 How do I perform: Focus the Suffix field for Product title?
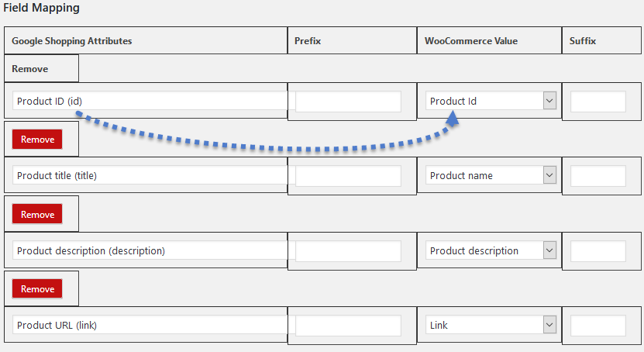[598, 176]
